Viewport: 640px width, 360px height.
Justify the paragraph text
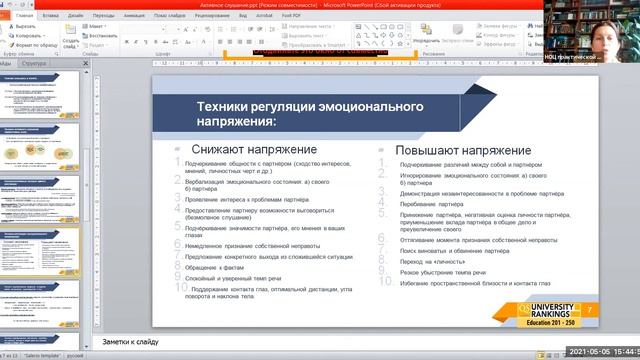[249, 42]
